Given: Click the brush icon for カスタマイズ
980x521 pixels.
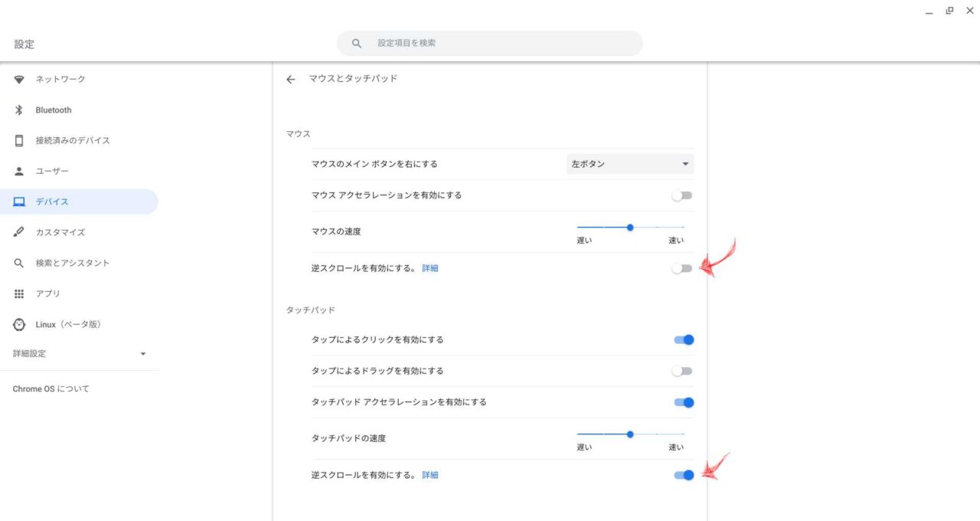Looking at the screenshot, I should pyautogui.click(x=19, y=233).
